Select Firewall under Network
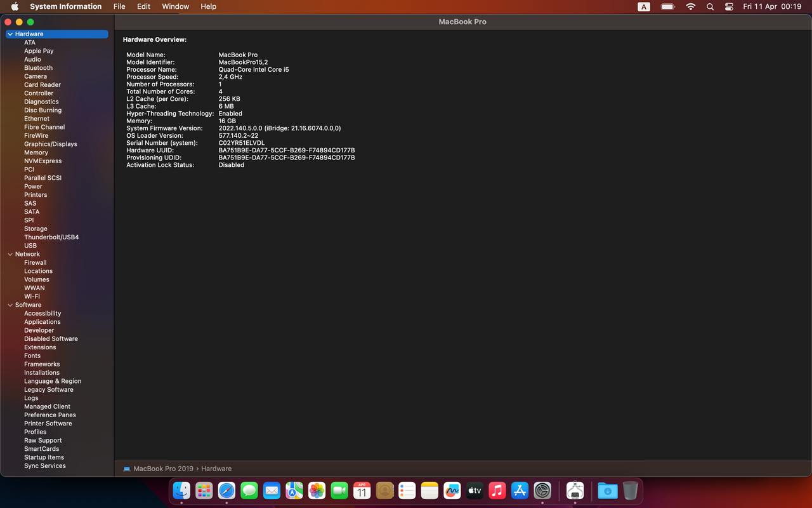The height and width of the screenshot is (508, 812). coord(36,263)
